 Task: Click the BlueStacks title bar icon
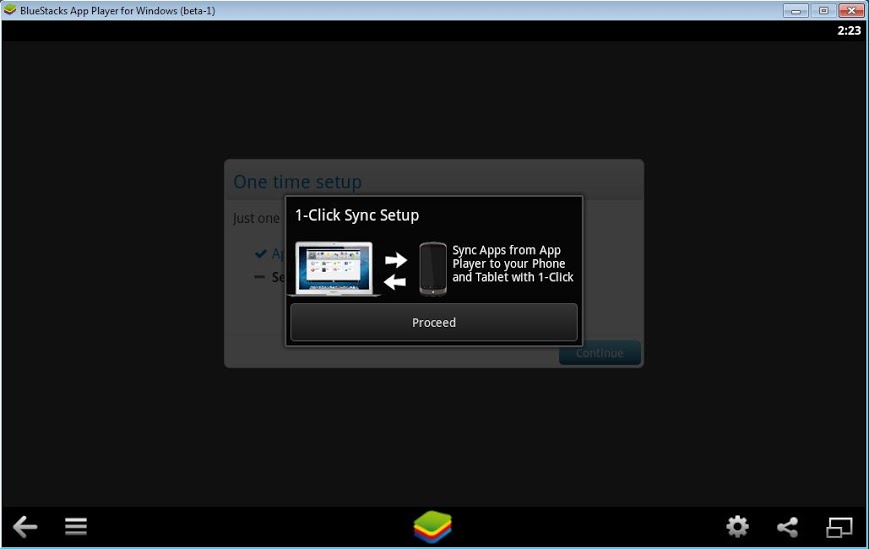(10, 10)
